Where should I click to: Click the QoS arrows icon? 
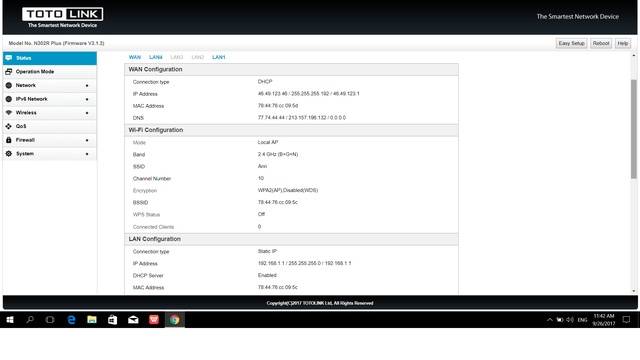coord(9,126)
